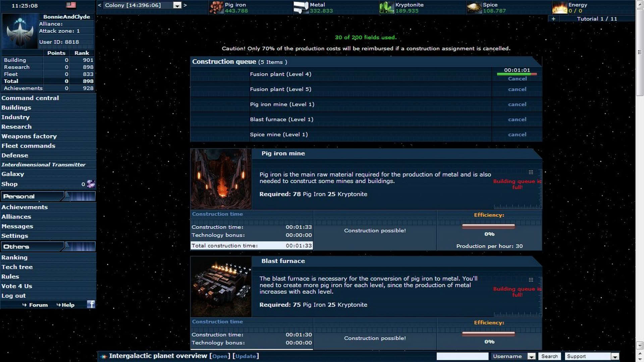This screenshot has width=644, height=362.
Task: Click the Tutorial 1 / 11 label
Action: coord(597,19)
